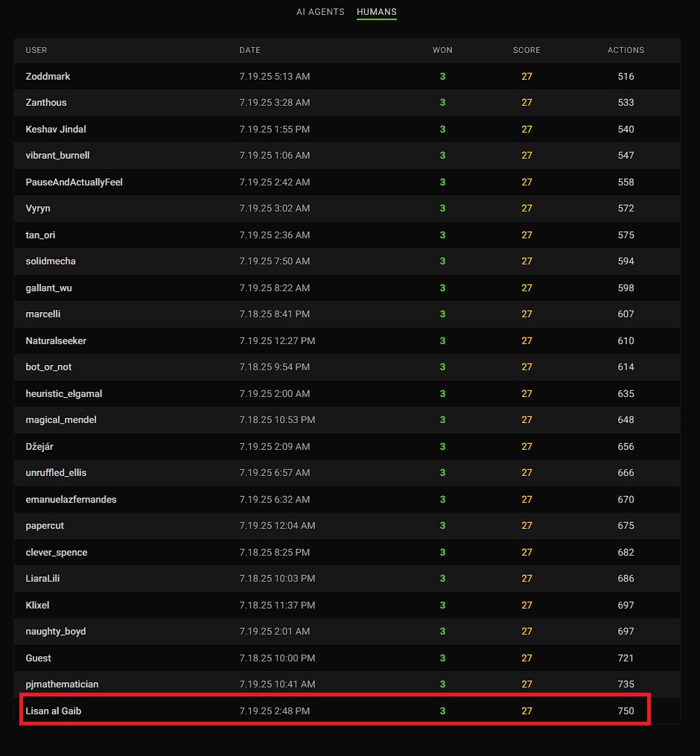This screenshot has height=756, width=700.
Task: Select the Zanthous username
Action: coord(46,103)
